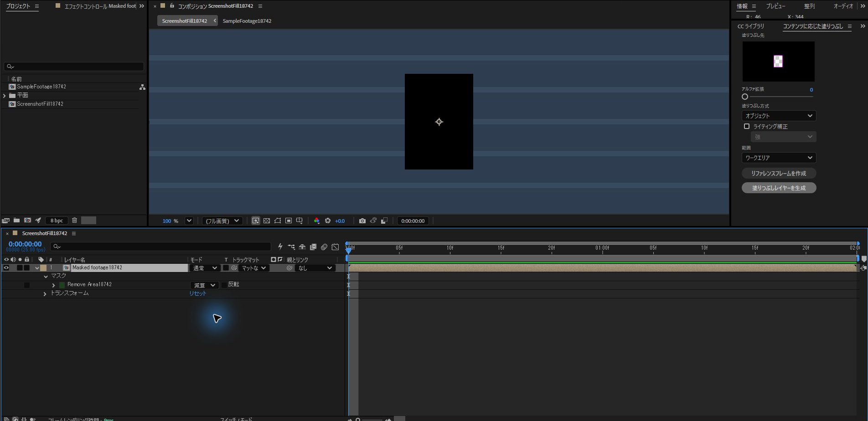
Task: Open the viewer resolution dropdown (フル画質)
Action: 222,221
